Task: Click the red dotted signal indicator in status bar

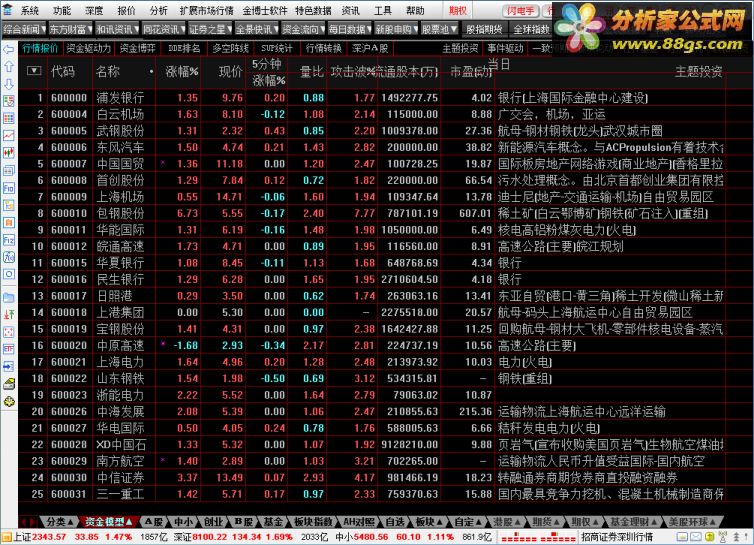Action: [538, 537]
